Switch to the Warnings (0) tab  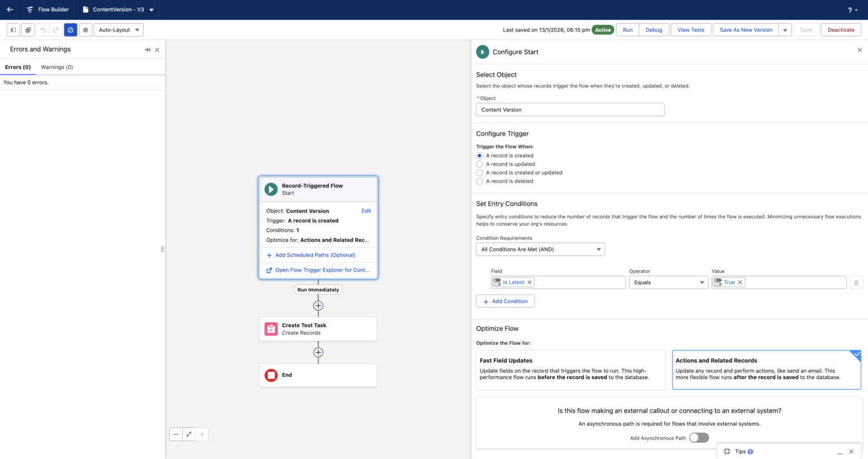57,67
